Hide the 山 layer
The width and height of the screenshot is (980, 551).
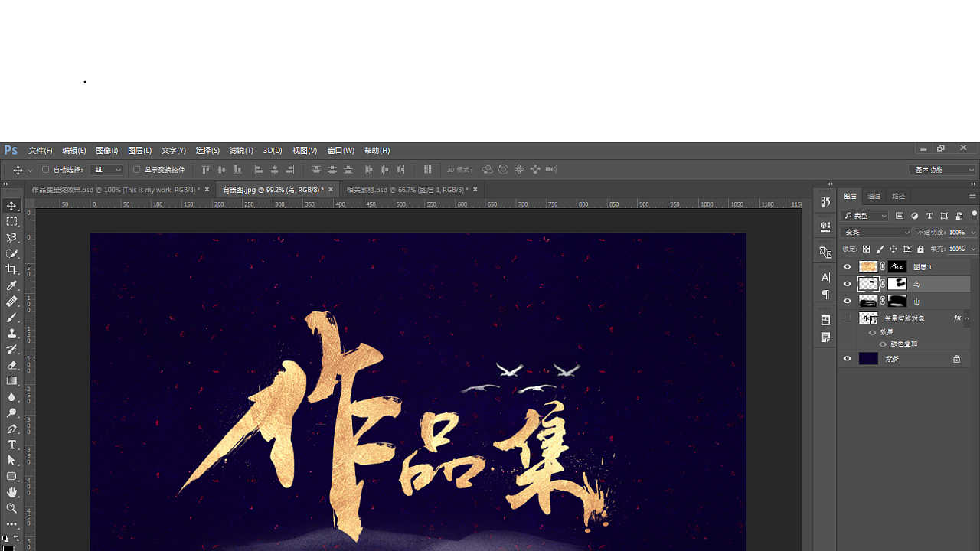pos(847,302)
